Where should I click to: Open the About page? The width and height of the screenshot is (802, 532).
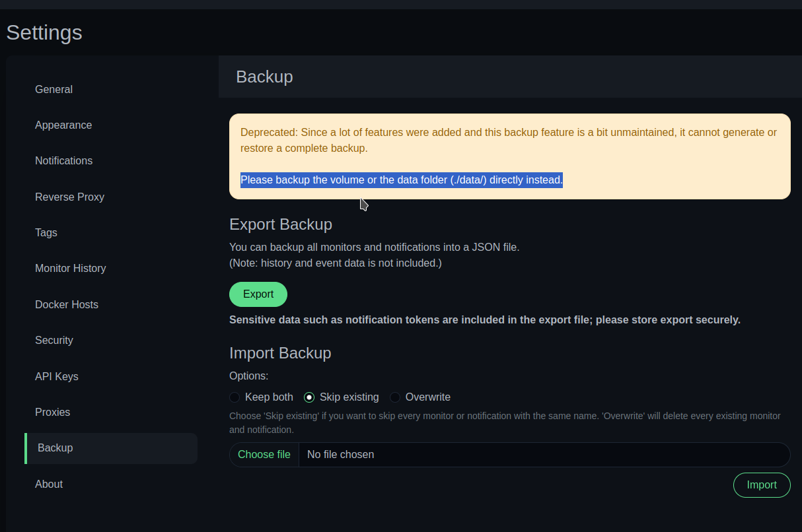pos(49,484)
